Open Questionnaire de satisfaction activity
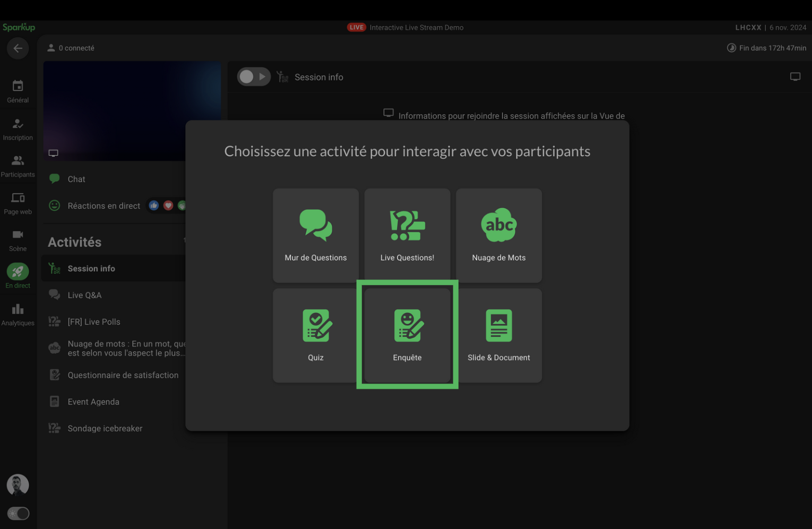Screen dimensions: 812x529 click(123, 375)
